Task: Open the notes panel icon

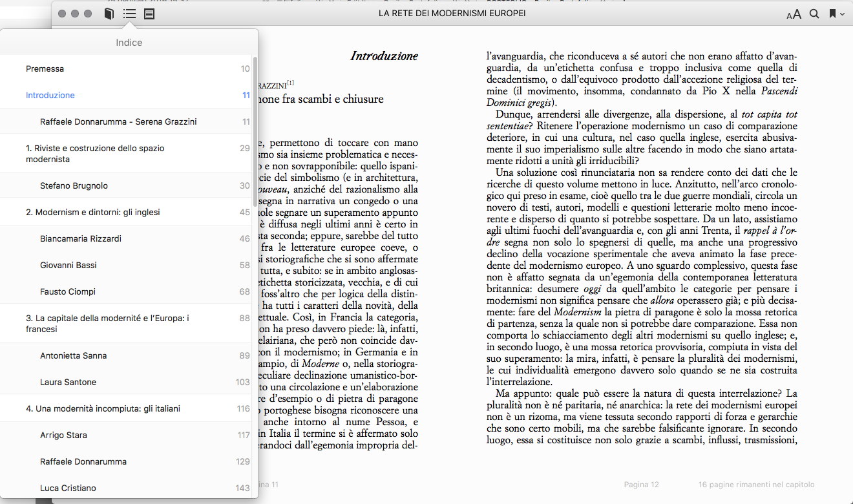Action: coord(149,14)
